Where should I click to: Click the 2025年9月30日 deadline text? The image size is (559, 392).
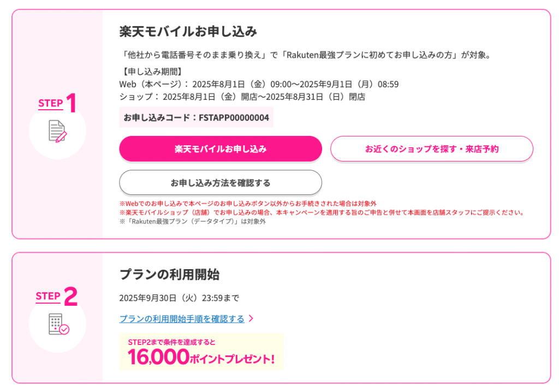click(179, 298)
